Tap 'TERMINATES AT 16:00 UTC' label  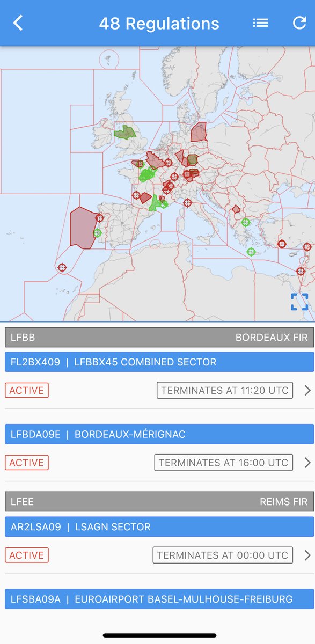point(224,462)
